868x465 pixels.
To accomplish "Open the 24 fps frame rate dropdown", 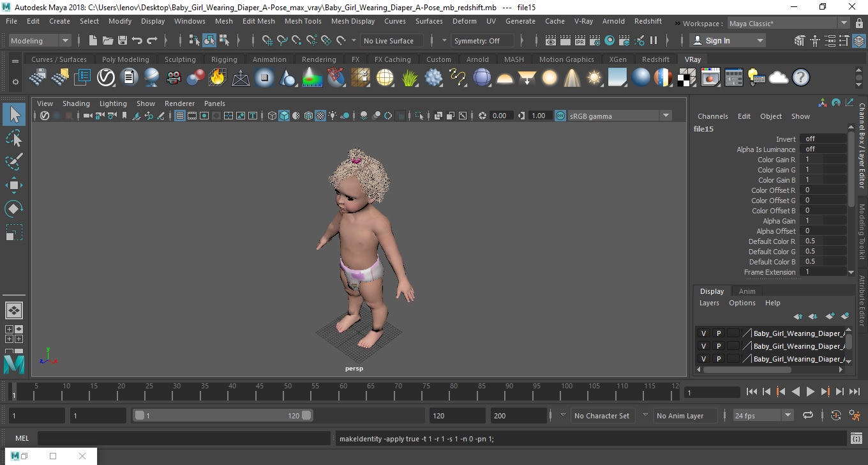I will pos(763,415).
